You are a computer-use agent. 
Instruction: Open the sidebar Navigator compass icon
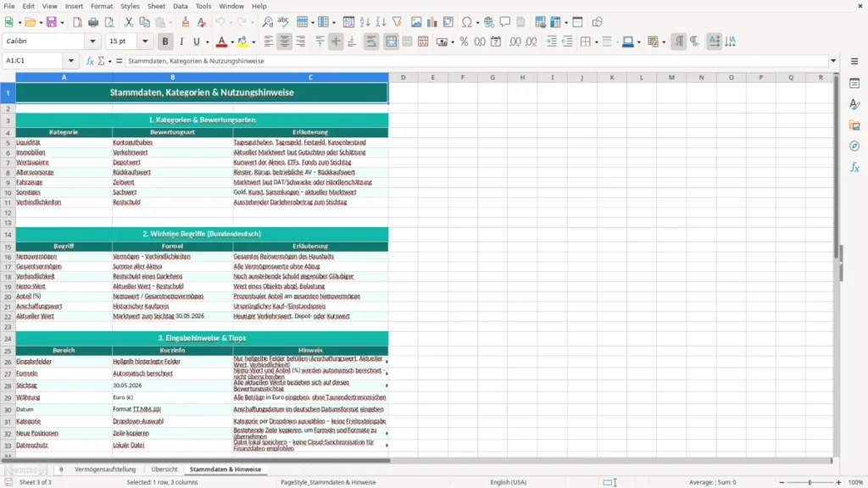854,147
